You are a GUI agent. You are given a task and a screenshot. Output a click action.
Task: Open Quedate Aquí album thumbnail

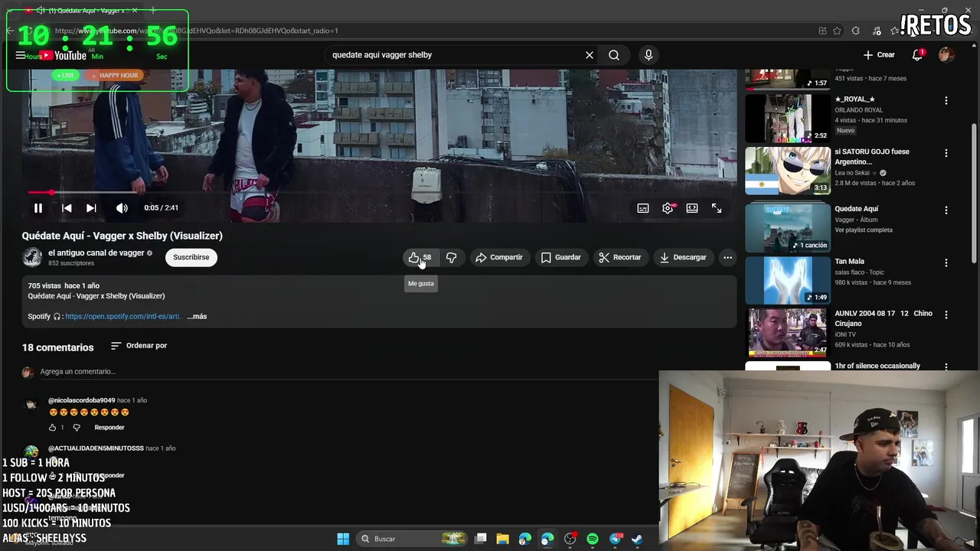pos(788,227)
